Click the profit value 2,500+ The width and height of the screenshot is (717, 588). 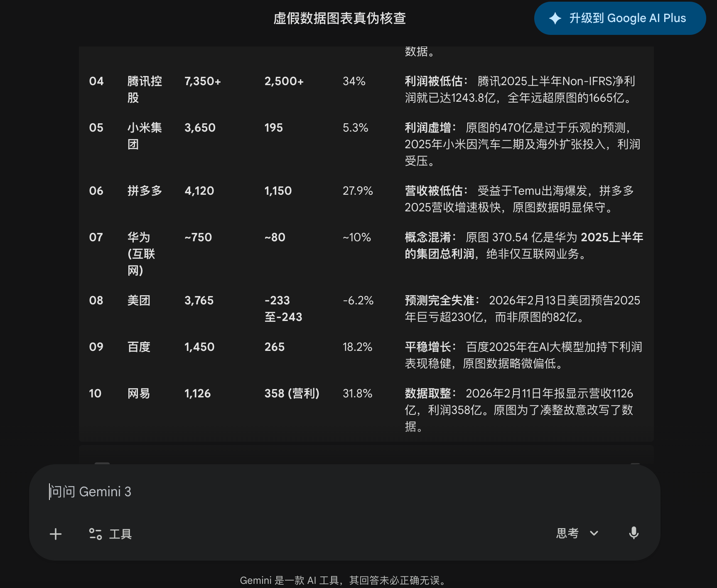click(x=284, y=81)
